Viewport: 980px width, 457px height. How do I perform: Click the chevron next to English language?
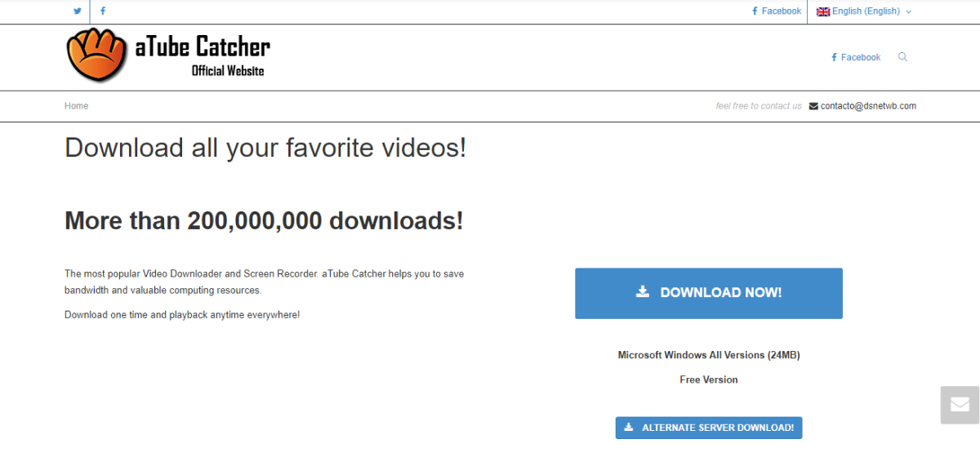coord(909,12)
